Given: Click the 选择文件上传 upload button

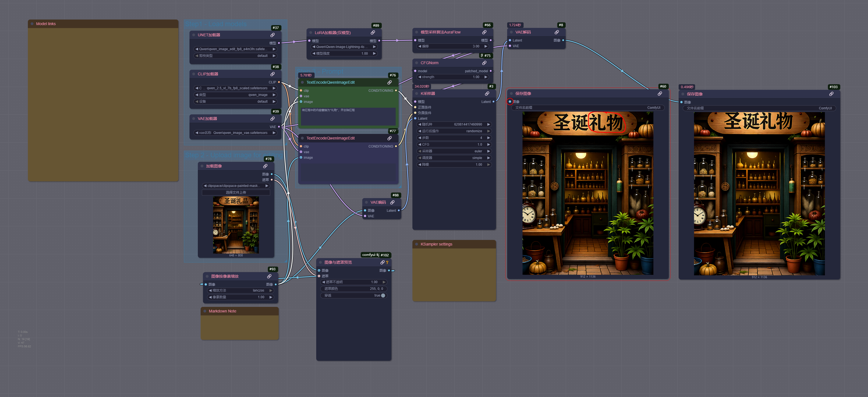Looking at the screenshot, I should tap(235, 193).
